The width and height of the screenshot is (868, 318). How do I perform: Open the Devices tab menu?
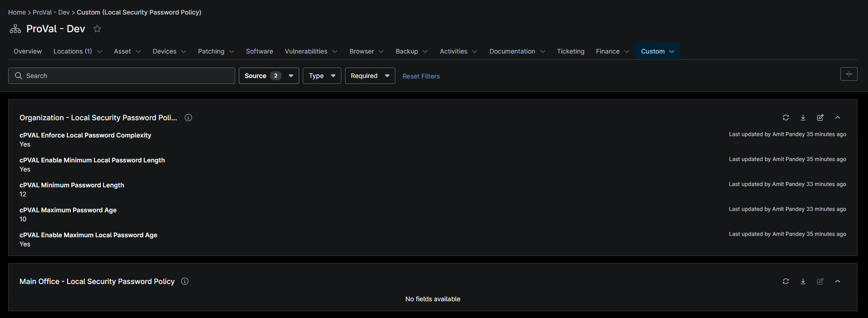(169, 51)
